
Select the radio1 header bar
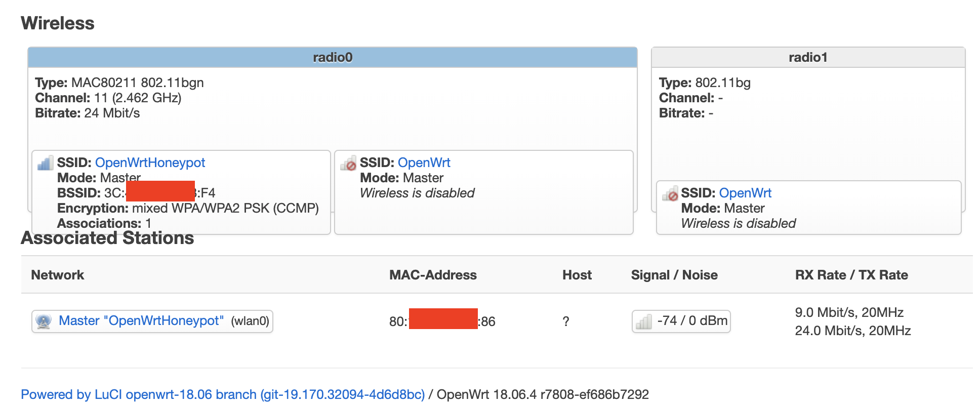click(808, 57)
